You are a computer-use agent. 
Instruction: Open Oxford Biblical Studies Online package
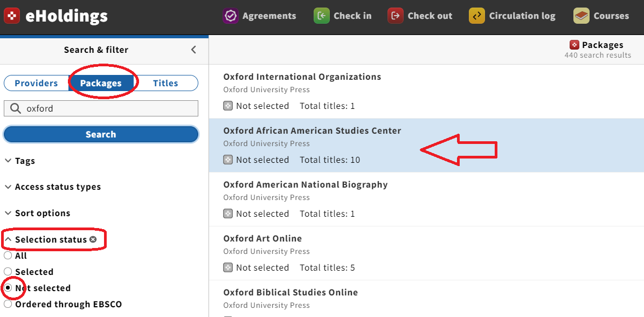[290, 292]
